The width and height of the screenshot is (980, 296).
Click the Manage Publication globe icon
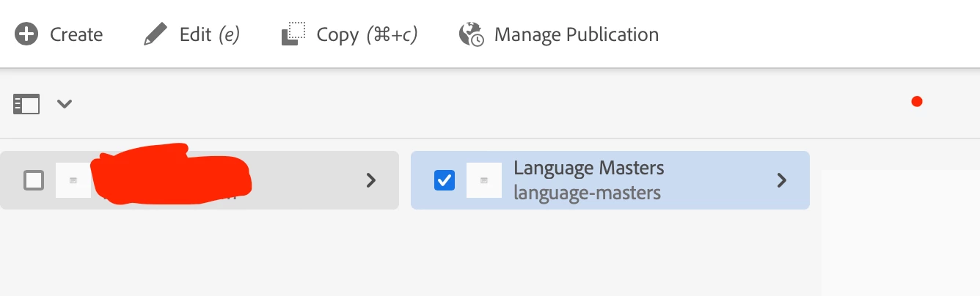(471, 34)
